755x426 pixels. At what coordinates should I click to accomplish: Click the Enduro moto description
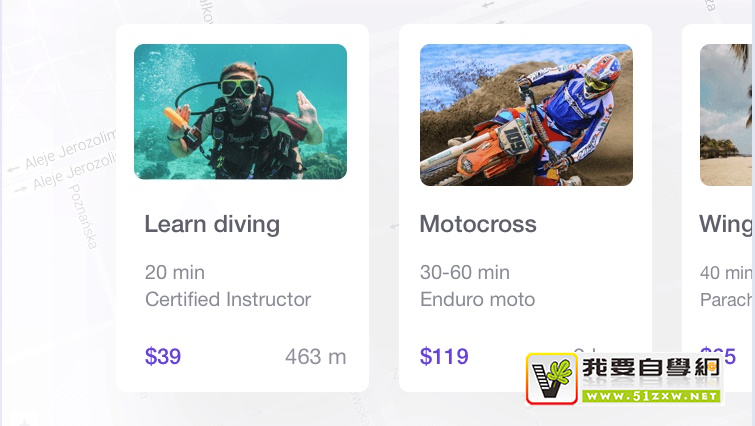(x=477, y=299)
